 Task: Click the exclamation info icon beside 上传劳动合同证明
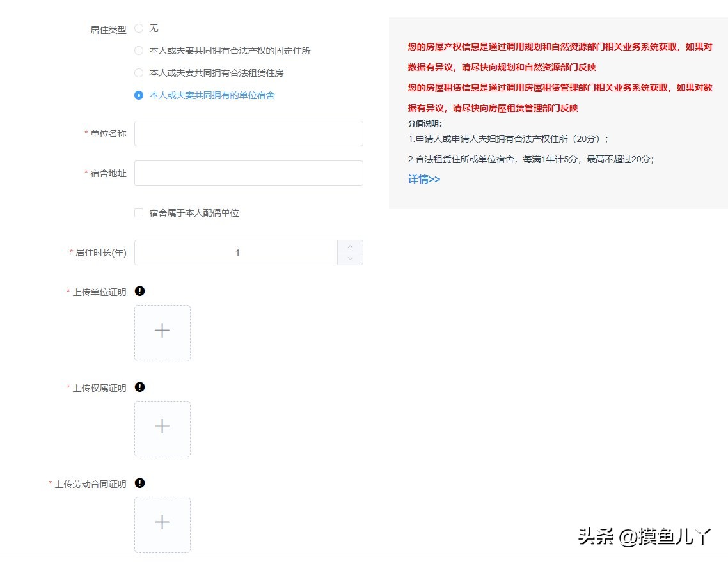(x=139, y=483)
